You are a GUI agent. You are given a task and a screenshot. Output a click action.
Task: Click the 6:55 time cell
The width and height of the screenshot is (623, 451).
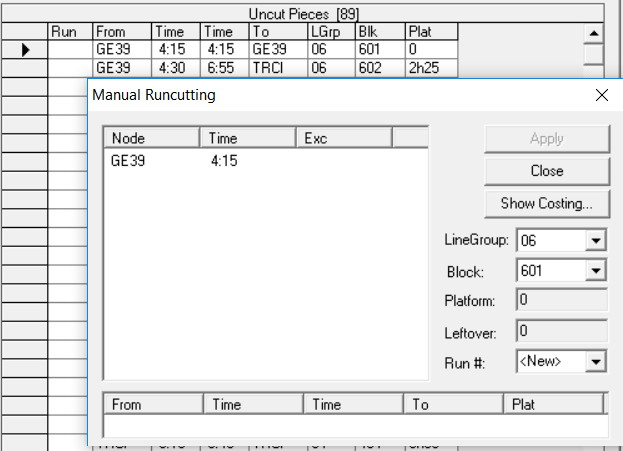(x=224, y=68)
